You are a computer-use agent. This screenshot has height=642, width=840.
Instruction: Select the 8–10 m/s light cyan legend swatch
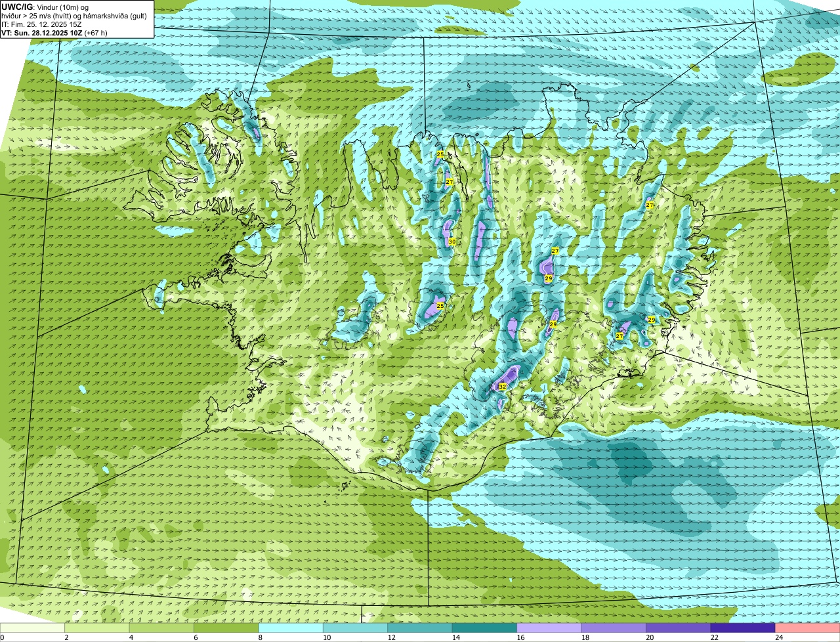291,628
